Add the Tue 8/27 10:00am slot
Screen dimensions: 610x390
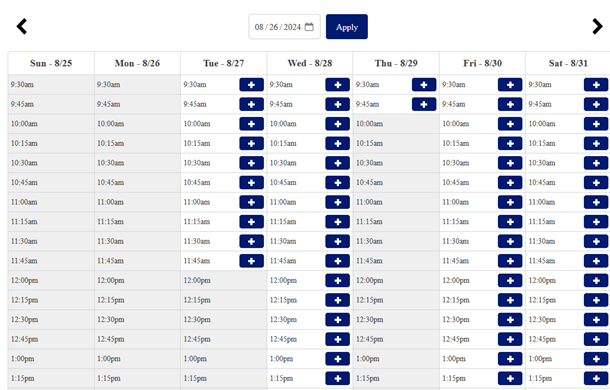251,124
